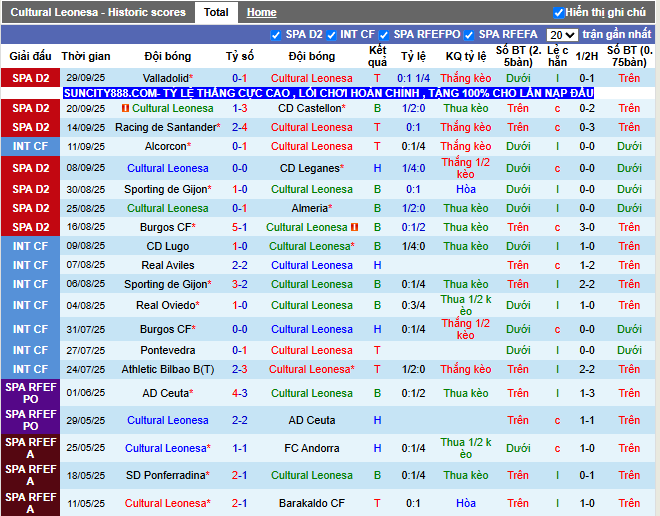Open CD Lugo team link
The height and width of the screenshot is (516, 660).
pos(168,246)
